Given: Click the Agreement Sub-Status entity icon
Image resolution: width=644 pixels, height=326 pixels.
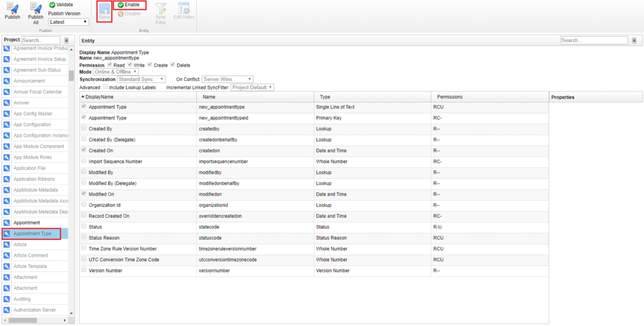Looking at the screenshot, I should click(x=6, y=70).
